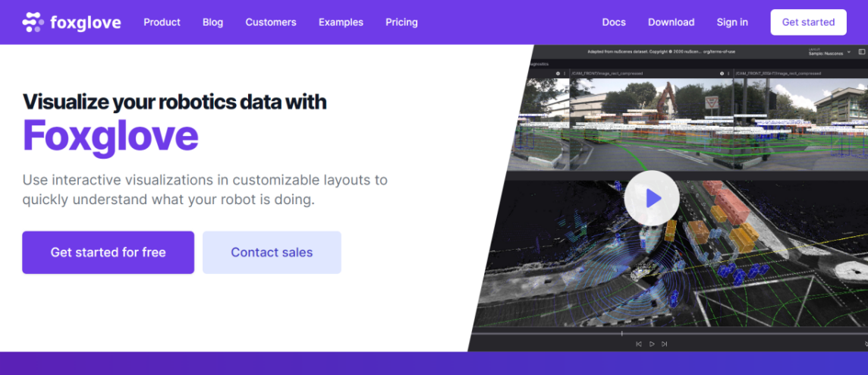This screenshot has width=868, height=375.
Task: Click the 'Use interactive visualizations' description text
Action: coord(205,190)
